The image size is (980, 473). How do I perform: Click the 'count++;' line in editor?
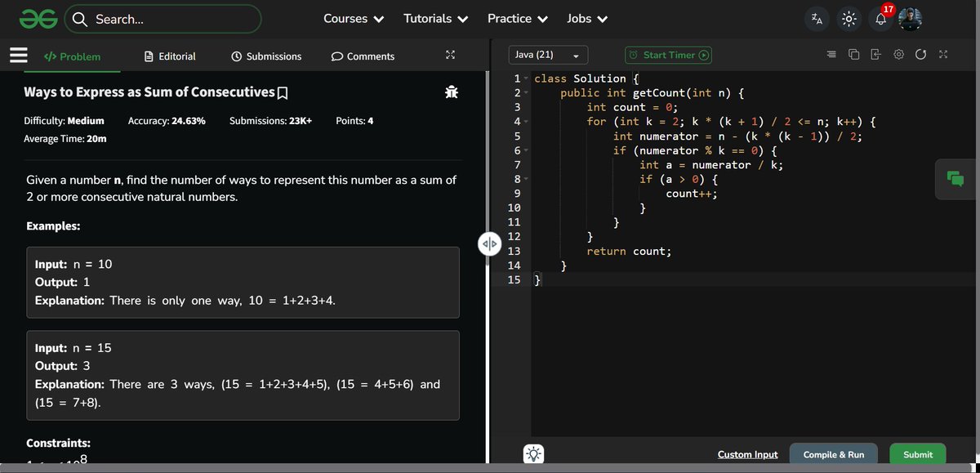point(692,194)
